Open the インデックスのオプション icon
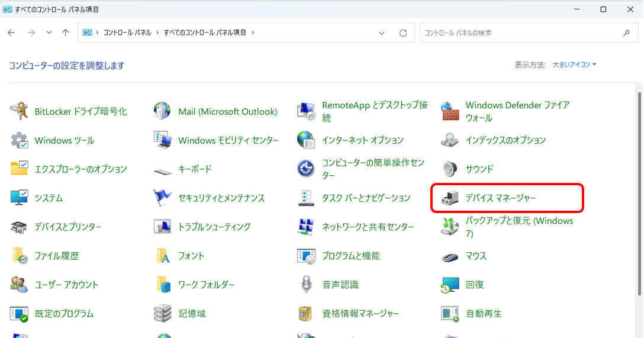644x338 pixels. 450,140
